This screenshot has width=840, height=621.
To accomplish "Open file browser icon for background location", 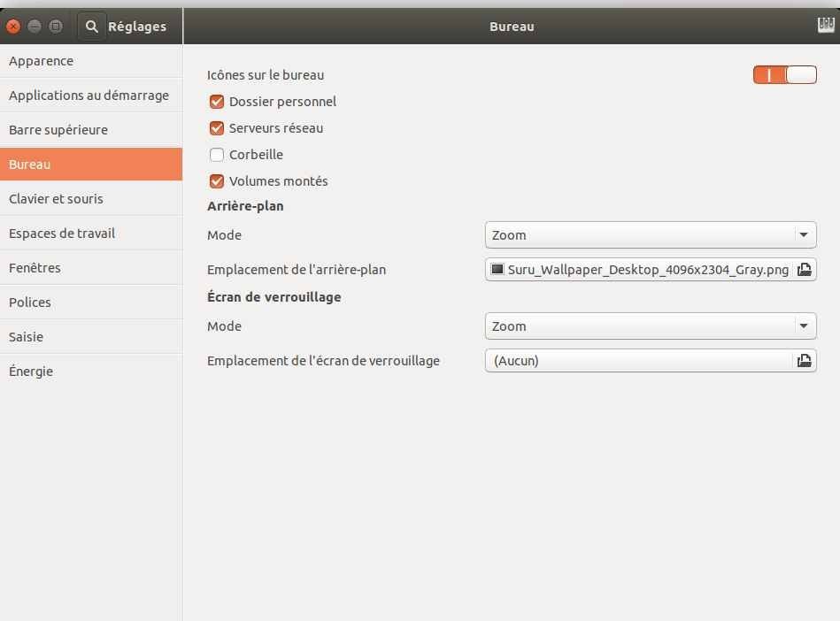I will pos(804,270).
